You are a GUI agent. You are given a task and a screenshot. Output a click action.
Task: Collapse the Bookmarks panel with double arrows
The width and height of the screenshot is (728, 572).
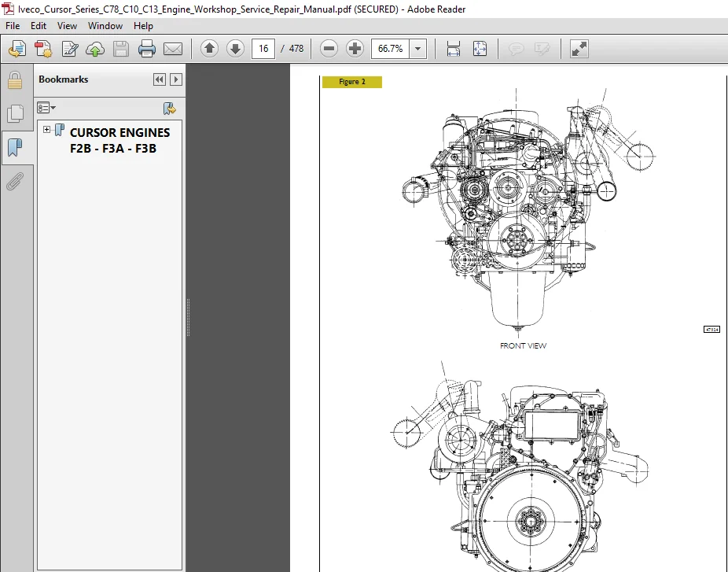coord(160,79)
